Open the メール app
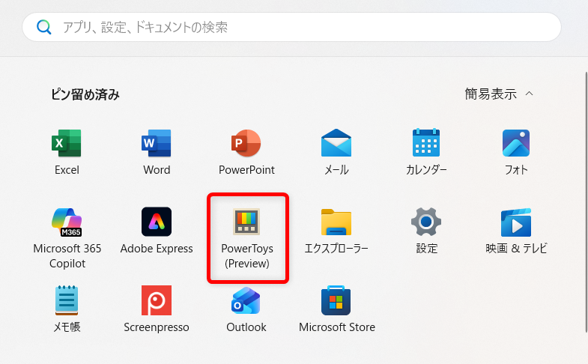The height and width of the screenshot is (364, 588). tap(336, 152)
